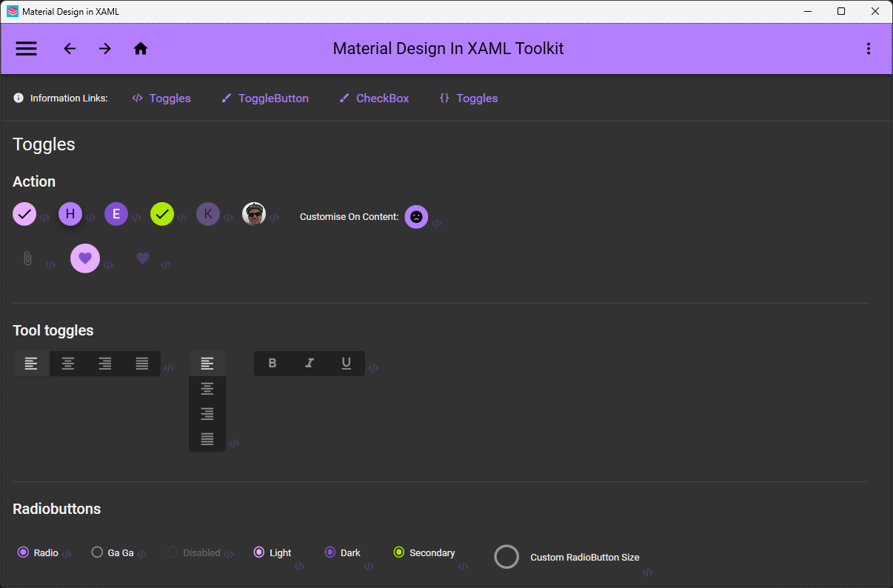Toggle Bold formatting
Image resolution: width=893 pixels, height=588 pixels.
point(272,364)
